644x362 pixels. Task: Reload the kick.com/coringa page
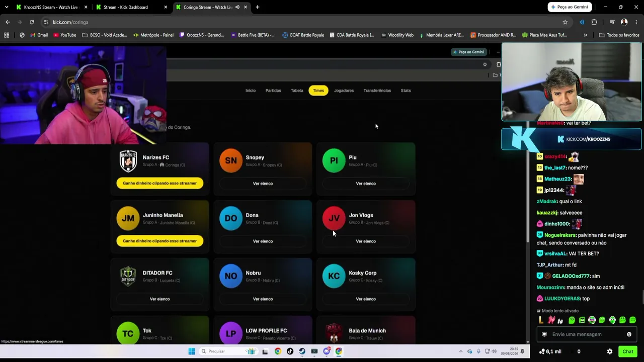(x=32, y=22)
